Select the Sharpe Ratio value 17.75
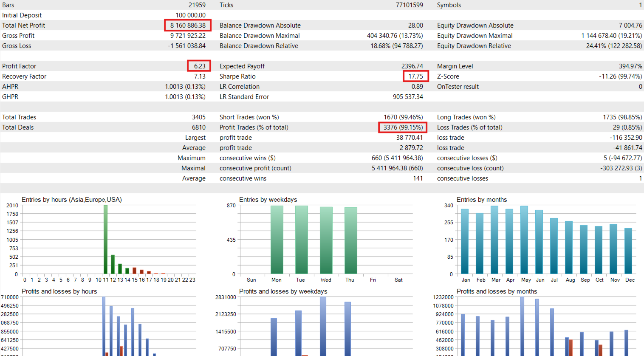 point(415,76)
